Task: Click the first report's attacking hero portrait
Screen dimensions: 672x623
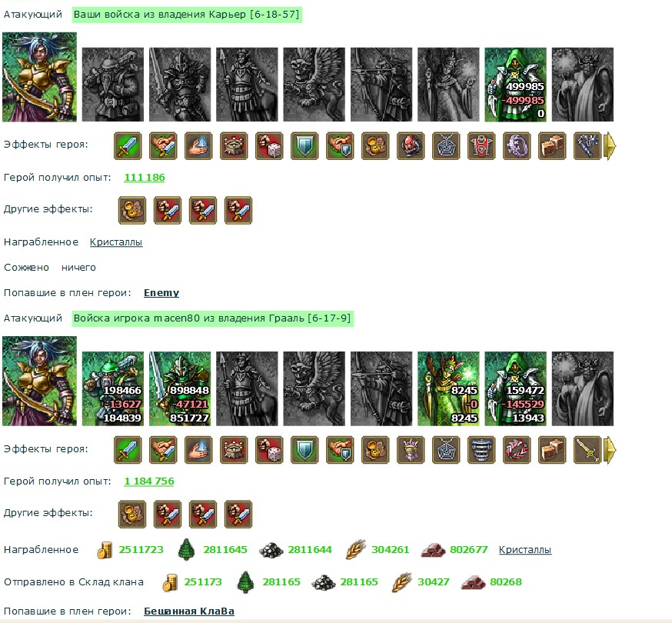Action: click(x=39, y=77)
